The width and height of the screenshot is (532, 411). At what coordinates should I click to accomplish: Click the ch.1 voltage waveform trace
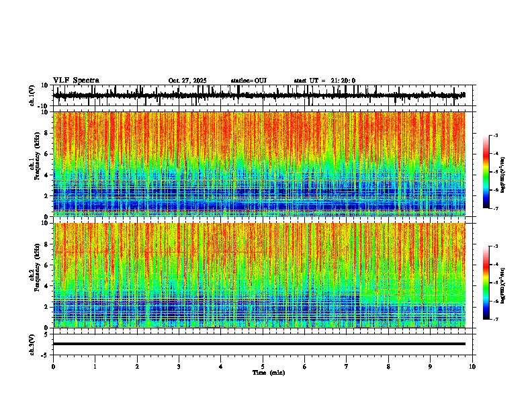tap(259, 95)
